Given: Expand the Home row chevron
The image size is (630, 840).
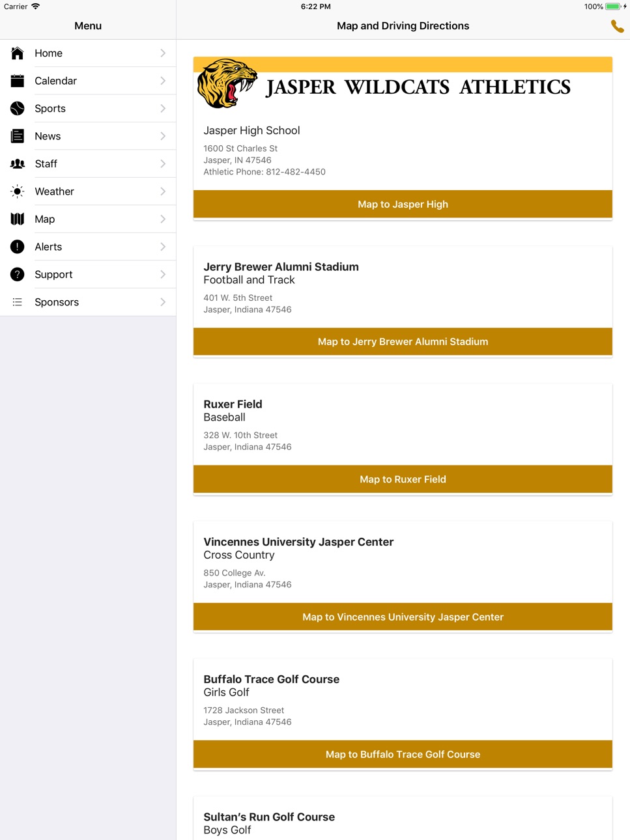Looking at the screenshot, I should tap(163, 53).
